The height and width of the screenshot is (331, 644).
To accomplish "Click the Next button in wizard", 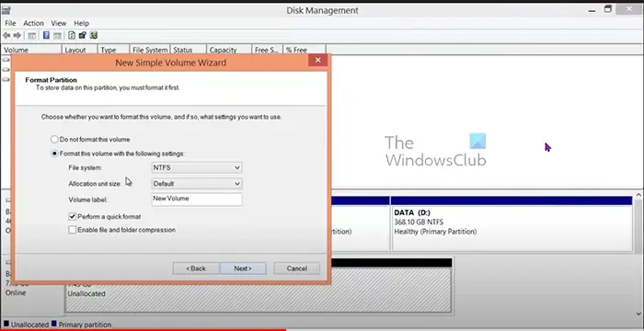I will click(243, 268).
